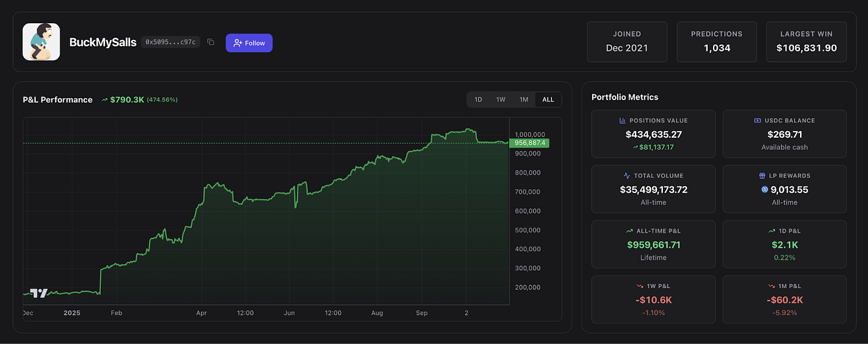Click the $434,635.27 positions value
The width and height of the screenshot is (868, 344).
point(653,135)
